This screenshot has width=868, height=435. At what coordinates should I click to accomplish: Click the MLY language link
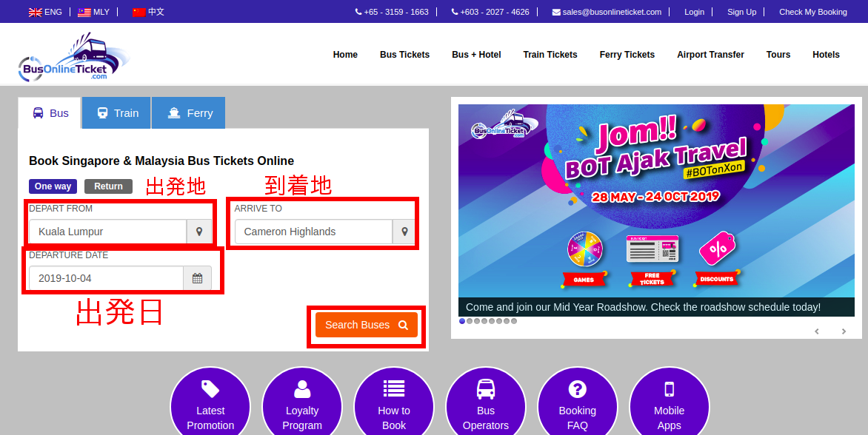coord(101,12)
